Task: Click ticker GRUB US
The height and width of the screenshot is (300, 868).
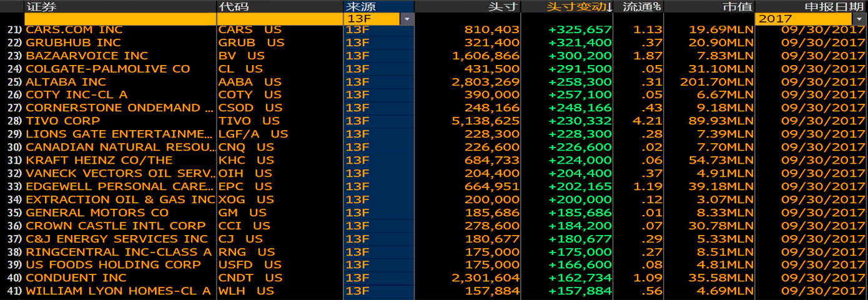Action: (x=251, y=42)
